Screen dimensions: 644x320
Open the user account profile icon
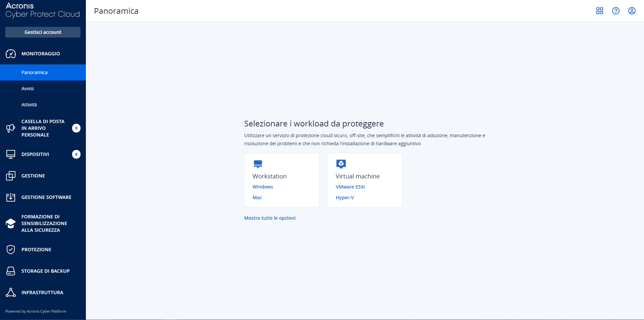pos(632,11)
